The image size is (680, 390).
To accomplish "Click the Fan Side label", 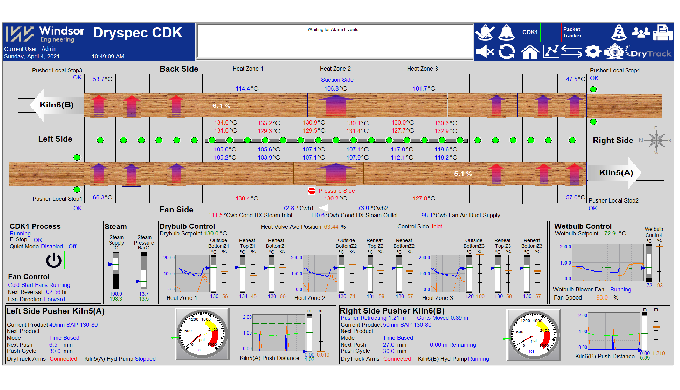I will 176,209.
